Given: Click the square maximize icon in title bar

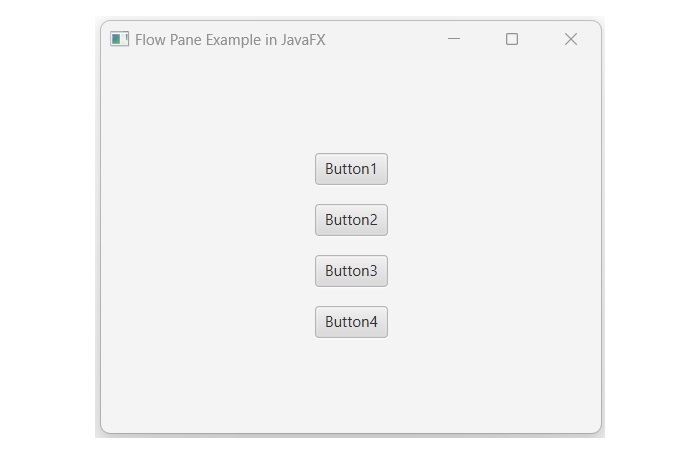Looking at the screenshot, I should tap(512, 39).
